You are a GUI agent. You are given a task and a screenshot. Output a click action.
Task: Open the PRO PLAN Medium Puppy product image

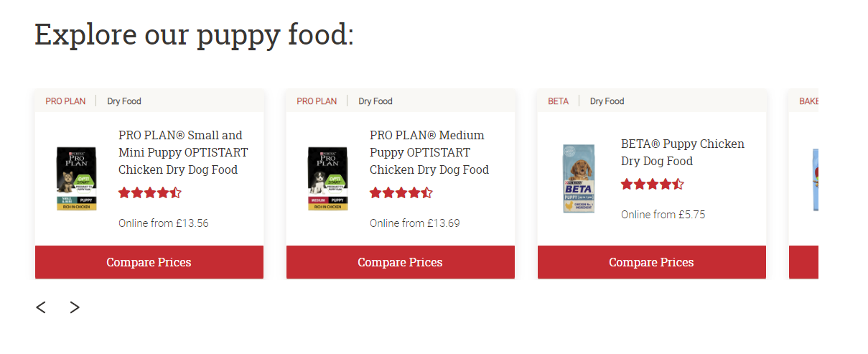(328, 178)
